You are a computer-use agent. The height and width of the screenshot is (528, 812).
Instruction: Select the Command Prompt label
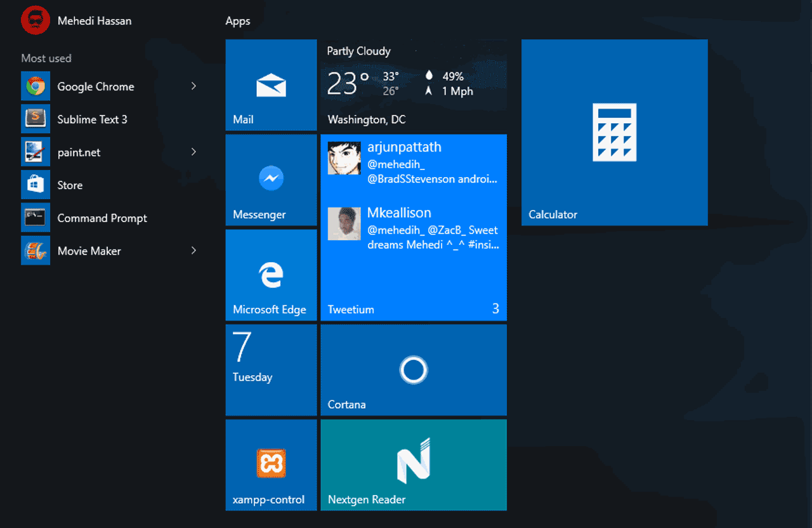point(102,218)
